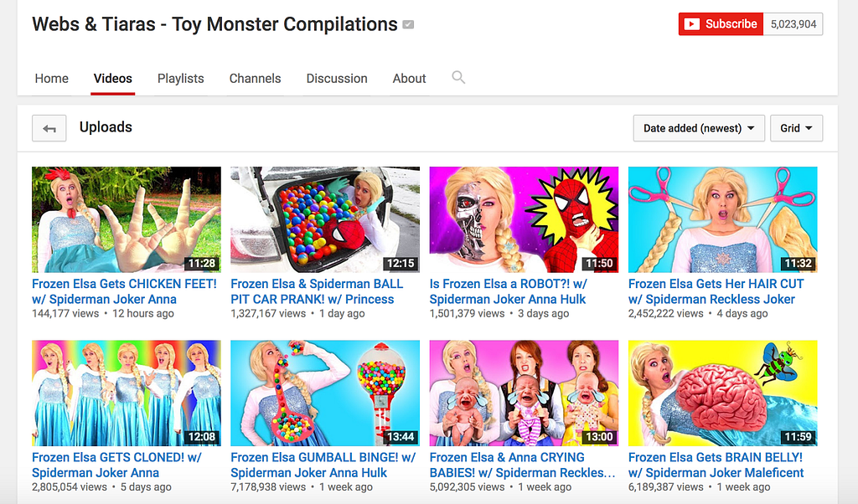Click the channel search magnifier icon
The image size is (858, 504).
click(x=458, y=78)
